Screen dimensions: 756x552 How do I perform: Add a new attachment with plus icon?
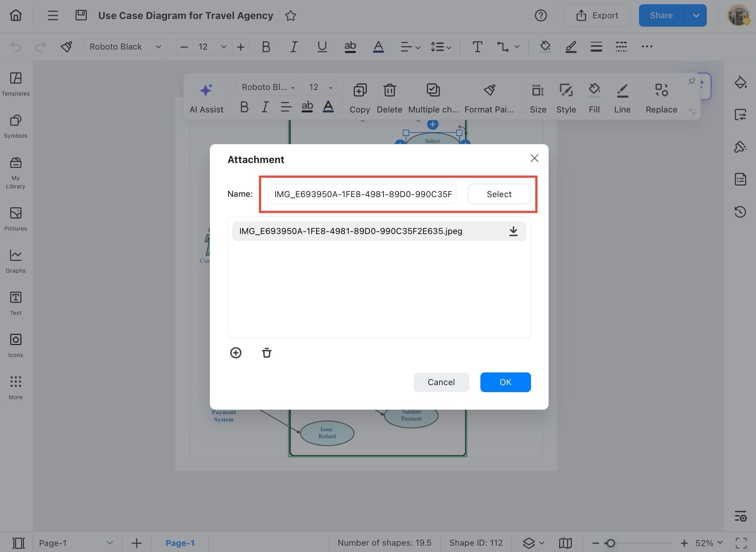coord(236,353)
